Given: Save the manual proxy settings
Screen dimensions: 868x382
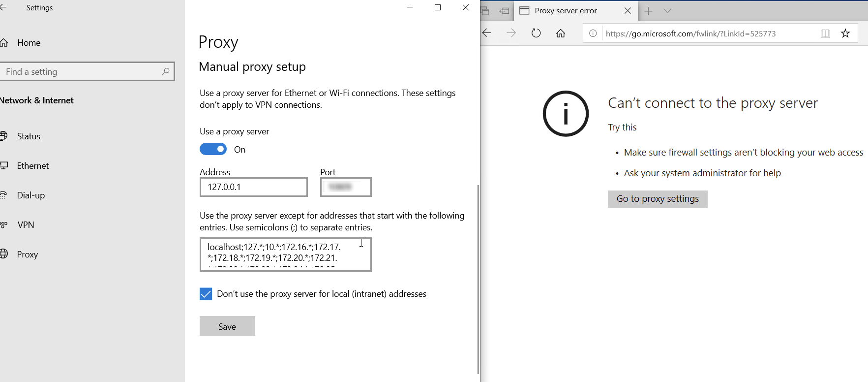Looking at the screenshot, I should coord(227,326).
